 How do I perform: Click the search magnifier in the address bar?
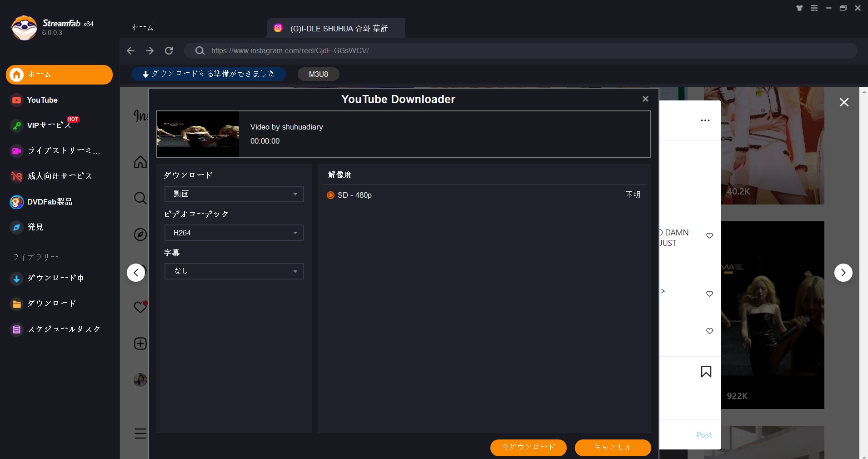200,50
